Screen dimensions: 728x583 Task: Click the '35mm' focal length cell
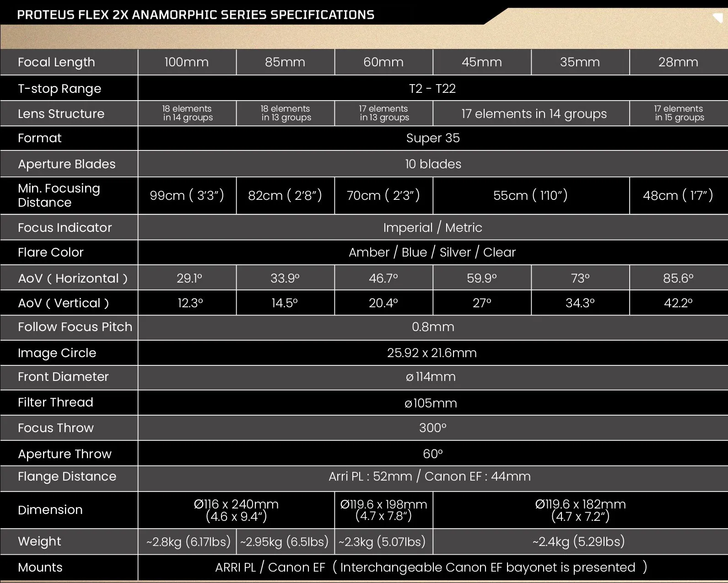coord(580,62)
